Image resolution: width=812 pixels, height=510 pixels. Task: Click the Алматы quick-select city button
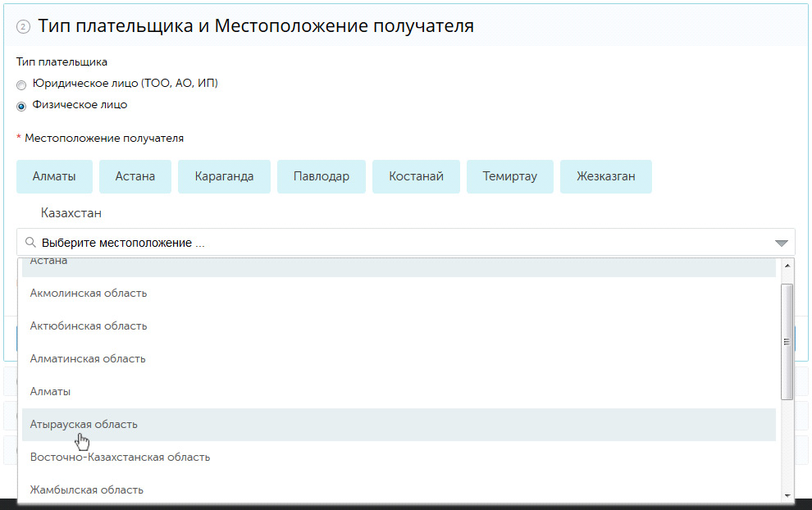[x=54, y=176]
